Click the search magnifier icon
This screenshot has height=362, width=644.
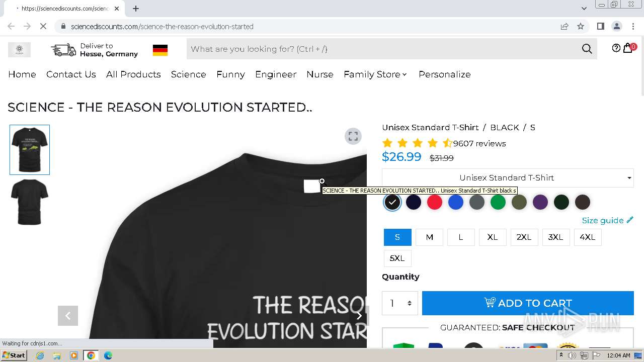point(587,49)
